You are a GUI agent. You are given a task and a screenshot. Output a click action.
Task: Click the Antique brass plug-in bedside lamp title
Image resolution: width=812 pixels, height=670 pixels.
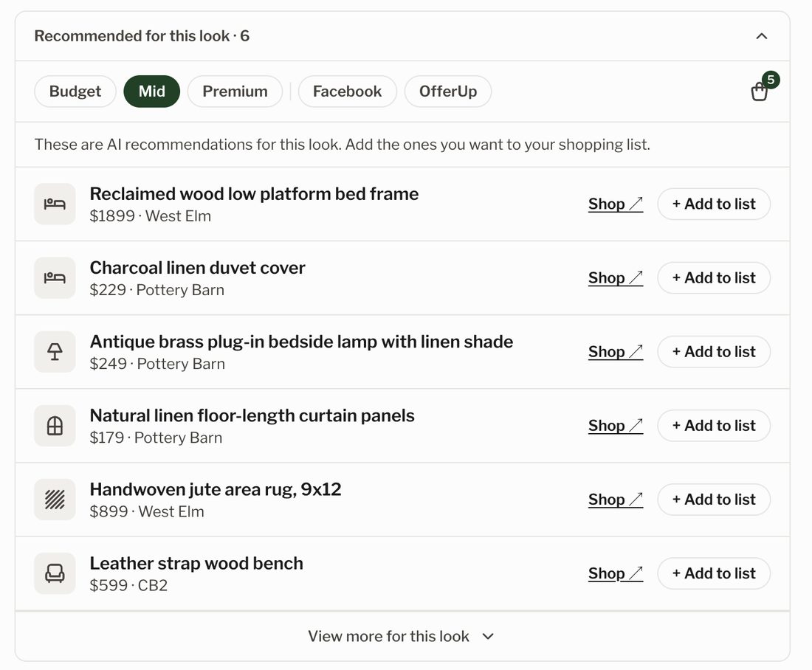coord(301,342)
